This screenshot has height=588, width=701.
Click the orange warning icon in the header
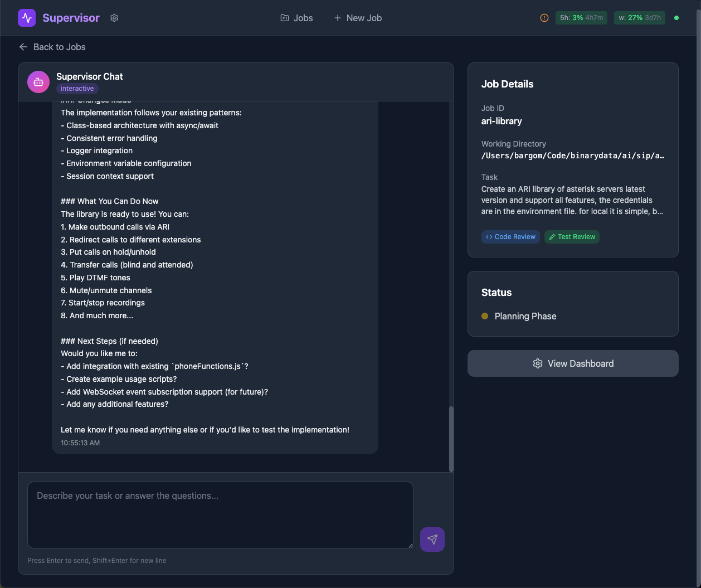[x=544, y=18]
